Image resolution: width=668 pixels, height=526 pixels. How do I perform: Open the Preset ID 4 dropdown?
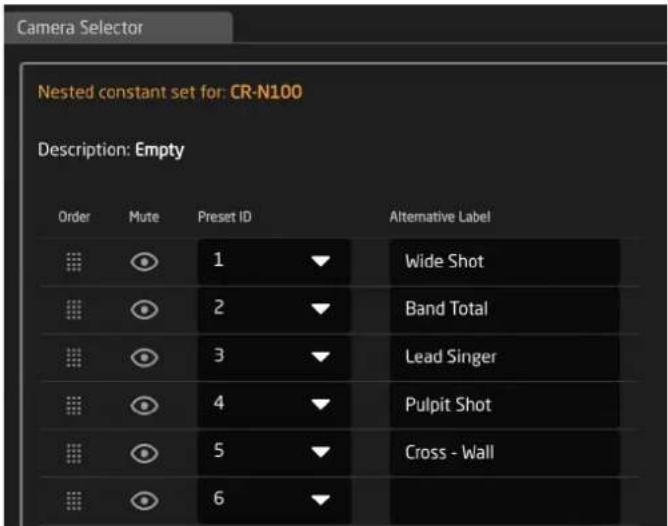click(274, 405)
